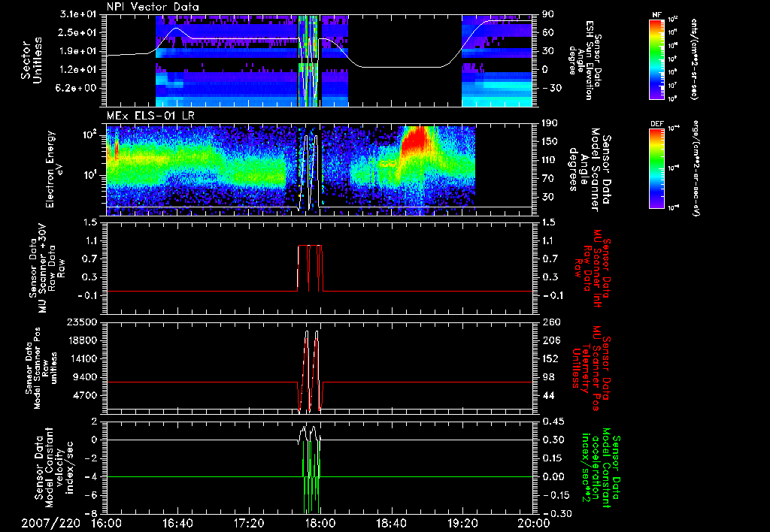The width and height of the screenshot is (770, 532).
Task: Select the 'Model Scanner Angle degrees' axis title
Action: pyautogui.click(x=590, y=170)
